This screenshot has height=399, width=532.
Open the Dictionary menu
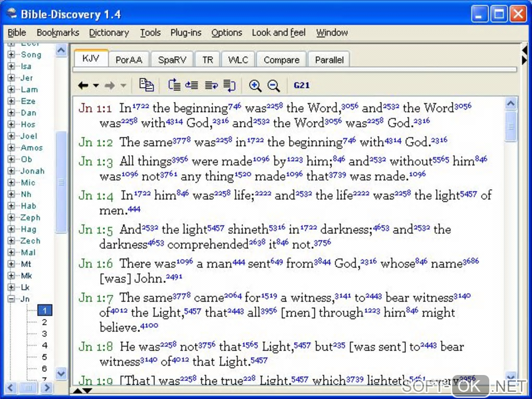pyautogui.click(x=108, y=32)
